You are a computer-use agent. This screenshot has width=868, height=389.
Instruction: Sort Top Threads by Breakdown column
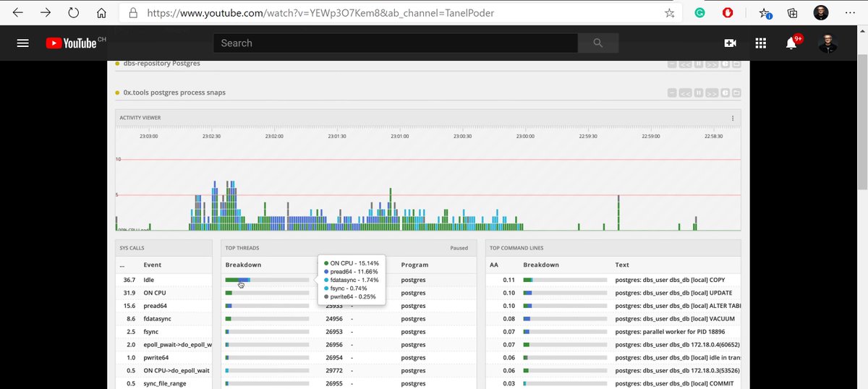(243, 265)
